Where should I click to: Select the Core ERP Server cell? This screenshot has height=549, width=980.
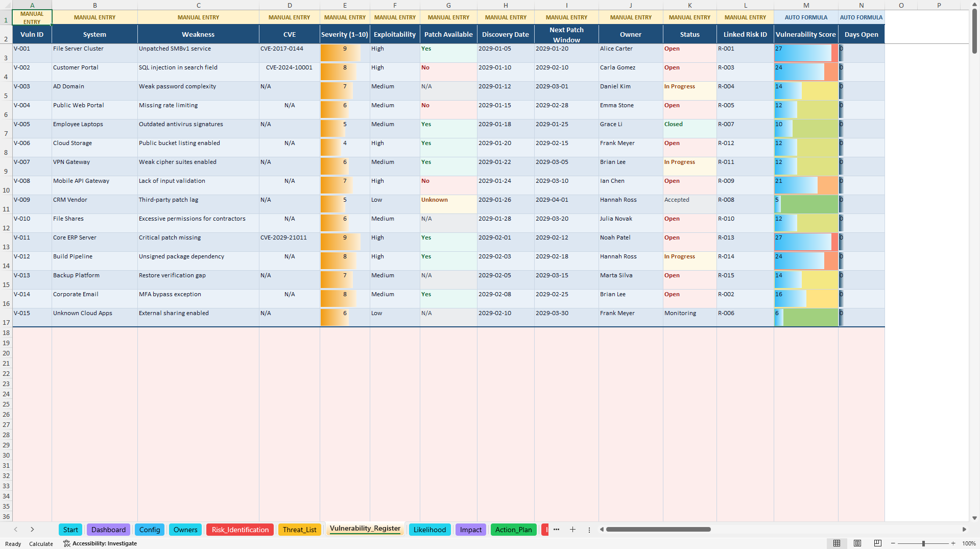[x=94, y=242]
